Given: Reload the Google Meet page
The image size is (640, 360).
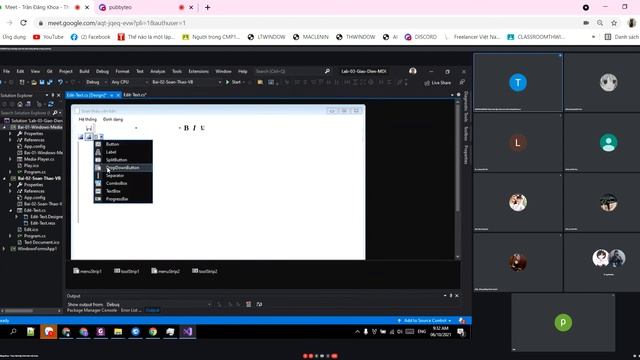Looking at the screenshot, I should (24, 23).
